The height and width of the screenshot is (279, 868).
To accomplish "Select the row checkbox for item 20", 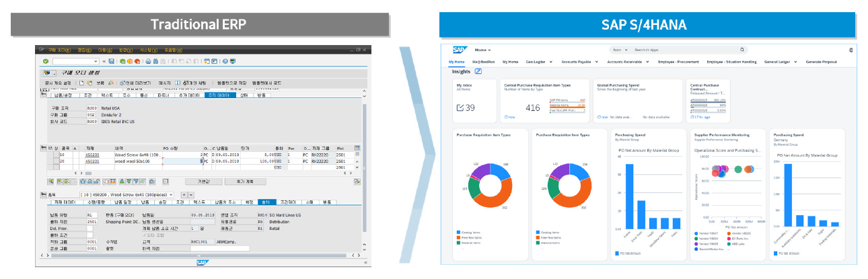I will click(x=57, y=161).
